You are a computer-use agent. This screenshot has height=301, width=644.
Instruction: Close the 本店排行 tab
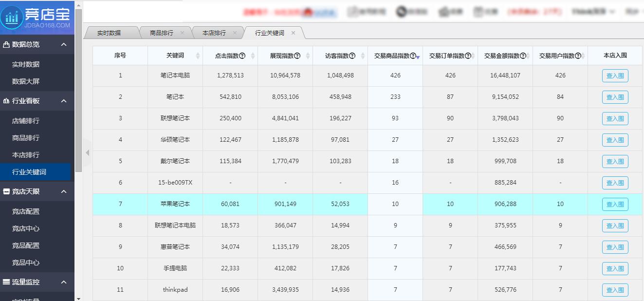click(235, 33)
